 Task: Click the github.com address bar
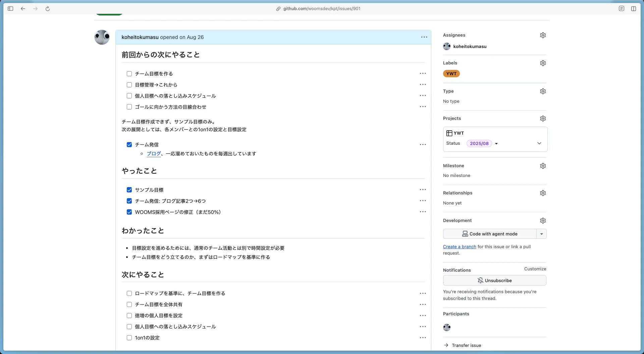[x=321, y=9]
